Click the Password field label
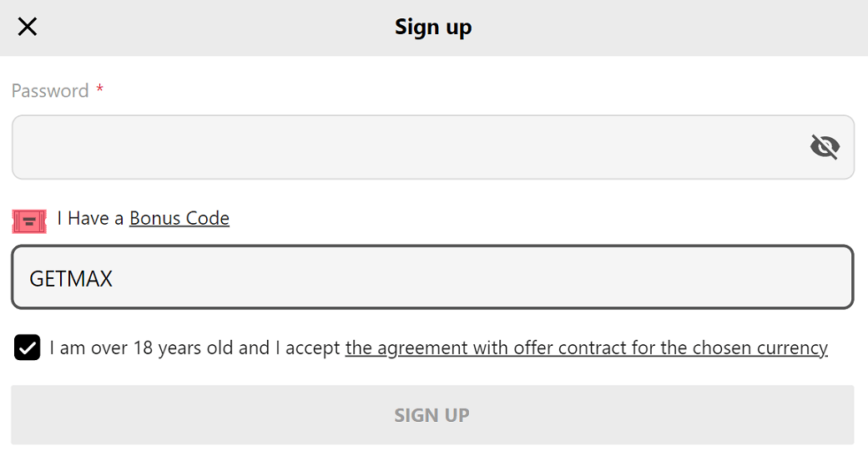Screen dimensions: 868x462 click(50, 91)
